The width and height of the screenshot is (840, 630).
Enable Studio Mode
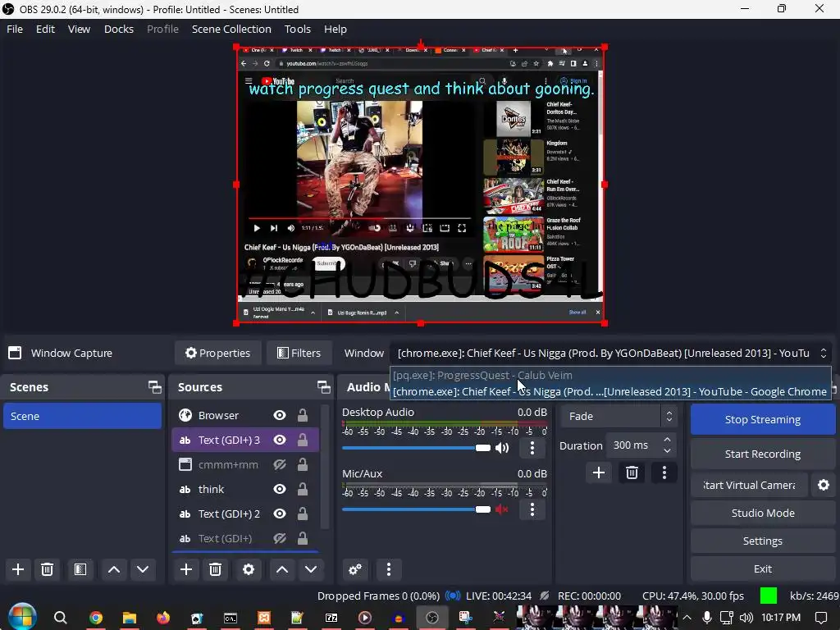click(x=763, y=513)
